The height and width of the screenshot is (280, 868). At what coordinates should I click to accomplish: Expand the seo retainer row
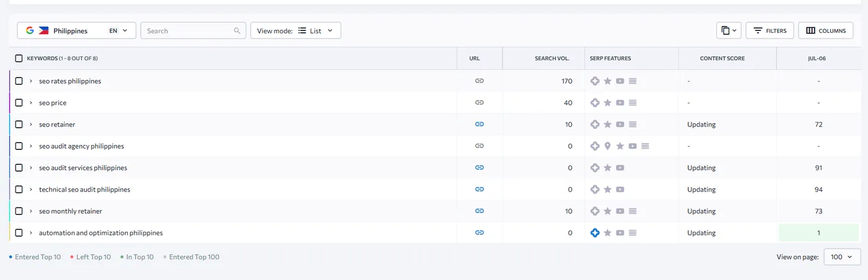(31, 125)
